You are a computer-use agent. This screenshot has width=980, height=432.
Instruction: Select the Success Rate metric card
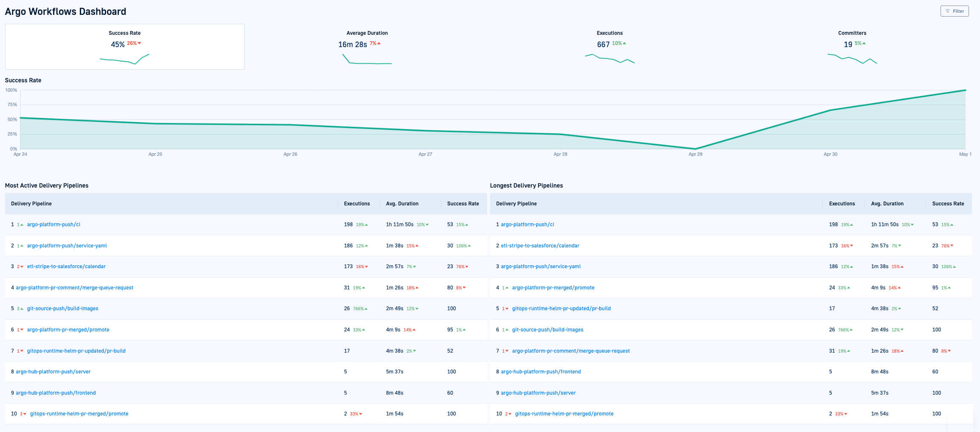(124, 46)
